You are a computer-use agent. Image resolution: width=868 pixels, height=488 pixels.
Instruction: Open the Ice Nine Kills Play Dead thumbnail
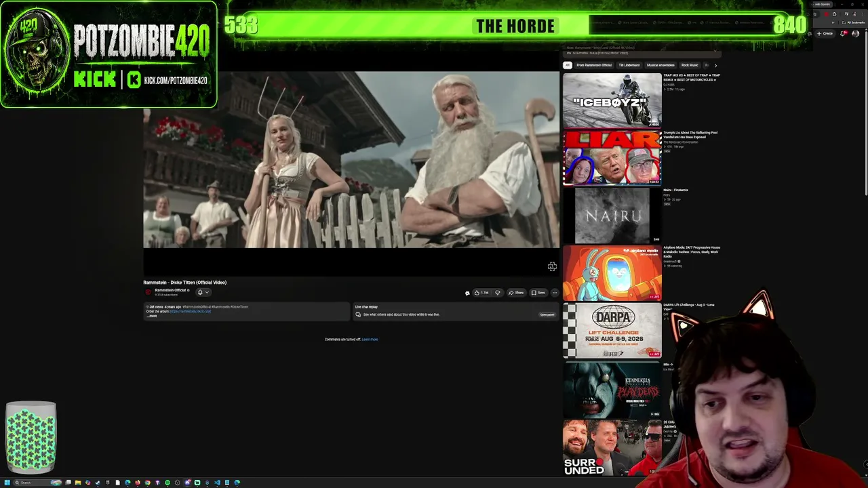[612, 388]
